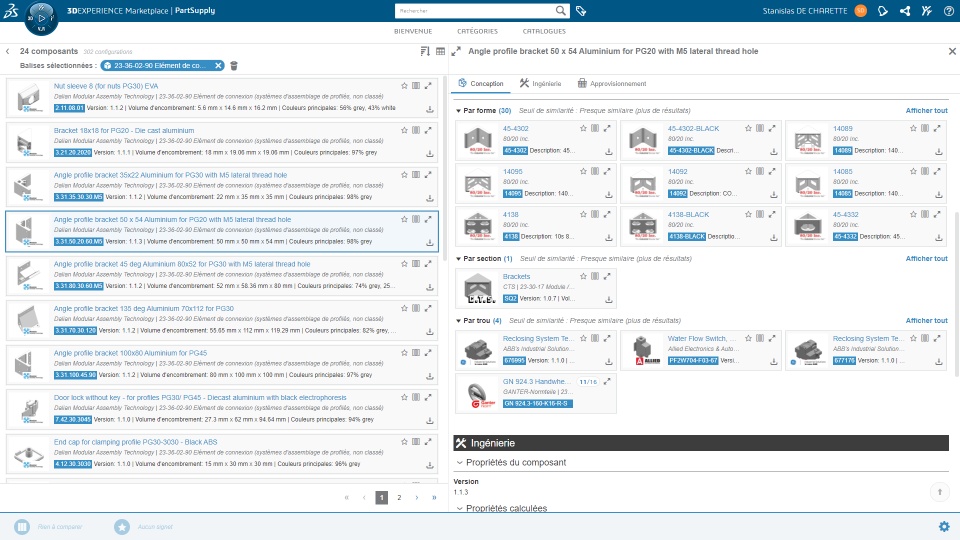Star the Angle profile bracket 50 x 54

click(404, 219)
